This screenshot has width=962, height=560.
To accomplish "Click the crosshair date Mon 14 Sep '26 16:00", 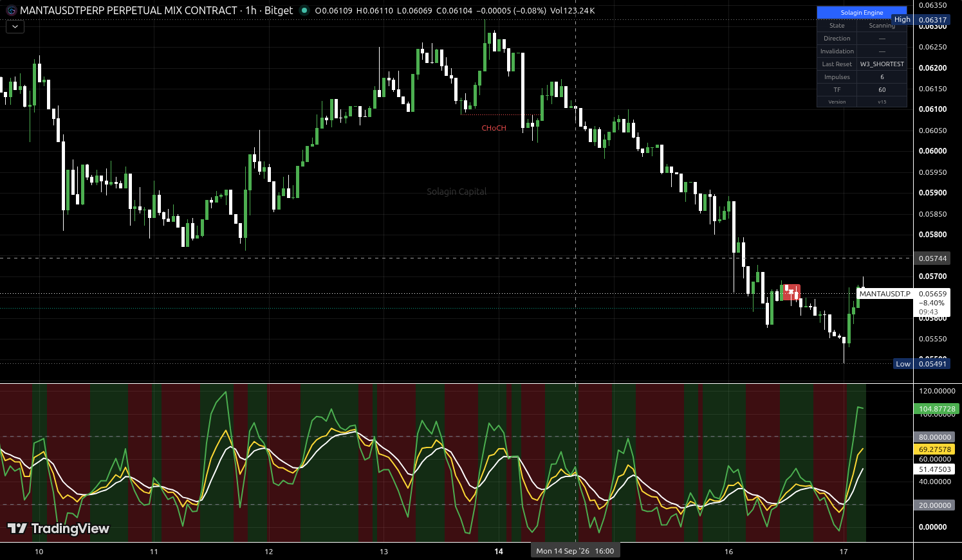I will 575,551.
